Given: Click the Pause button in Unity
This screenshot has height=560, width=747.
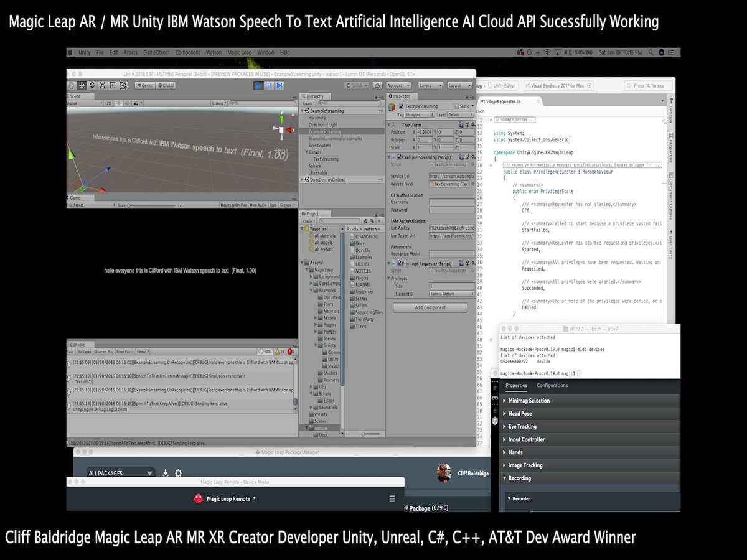Looking at the screenshot, I should 269,85.
